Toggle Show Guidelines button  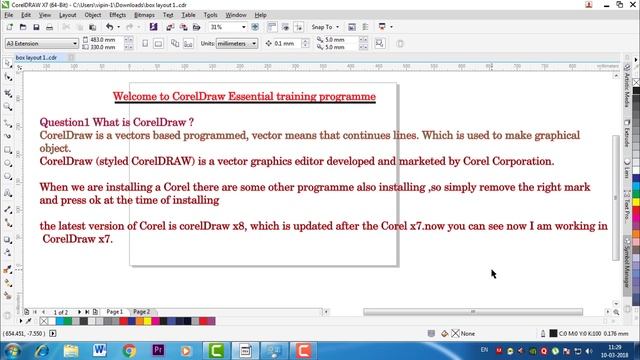click(x=299, y=27)
